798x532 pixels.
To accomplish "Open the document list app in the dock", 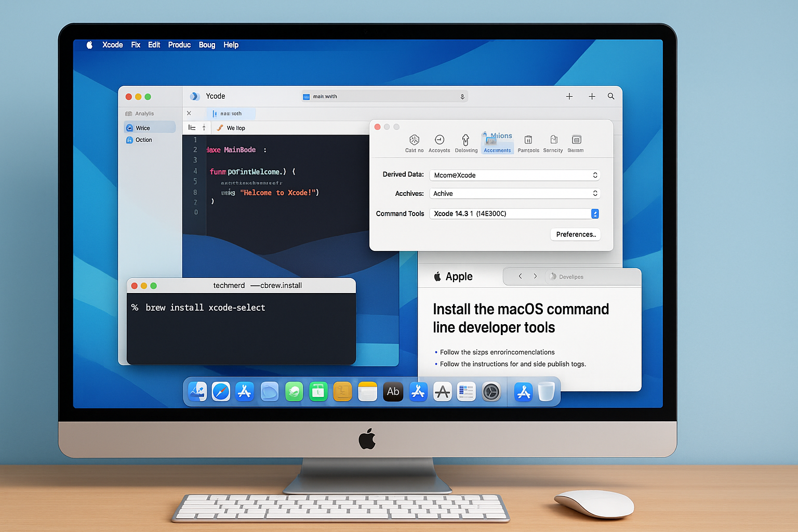I will pyautogui.click(x=466, y=392).
